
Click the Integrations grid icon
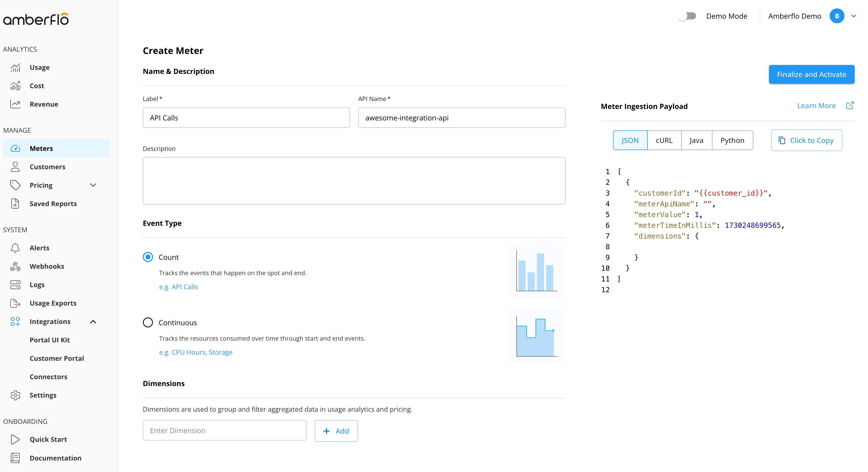(x=15, y=321)
